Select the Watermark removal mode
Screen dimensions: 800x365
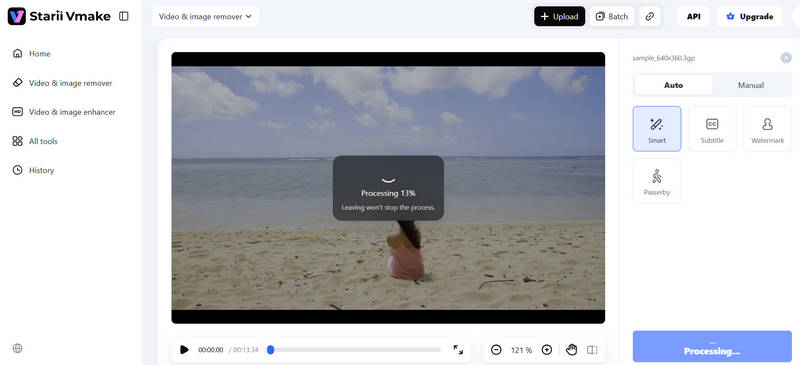(767, 129)
